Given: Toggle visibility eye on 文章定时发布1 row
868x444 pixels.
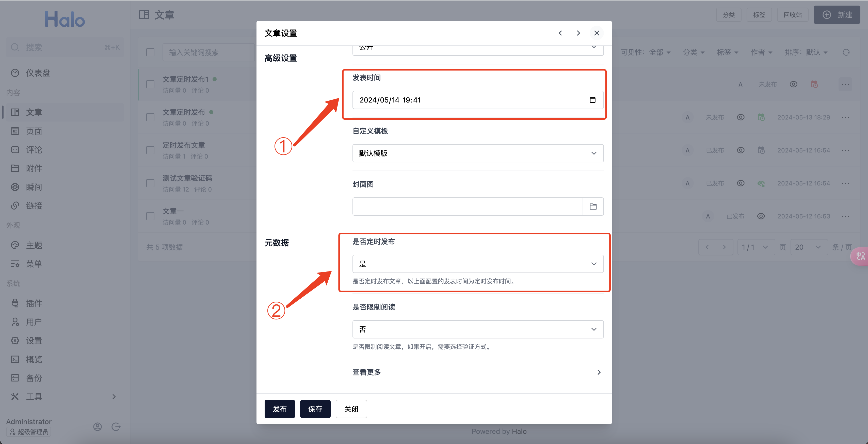Looking at the screenshot, I should 793,84.
